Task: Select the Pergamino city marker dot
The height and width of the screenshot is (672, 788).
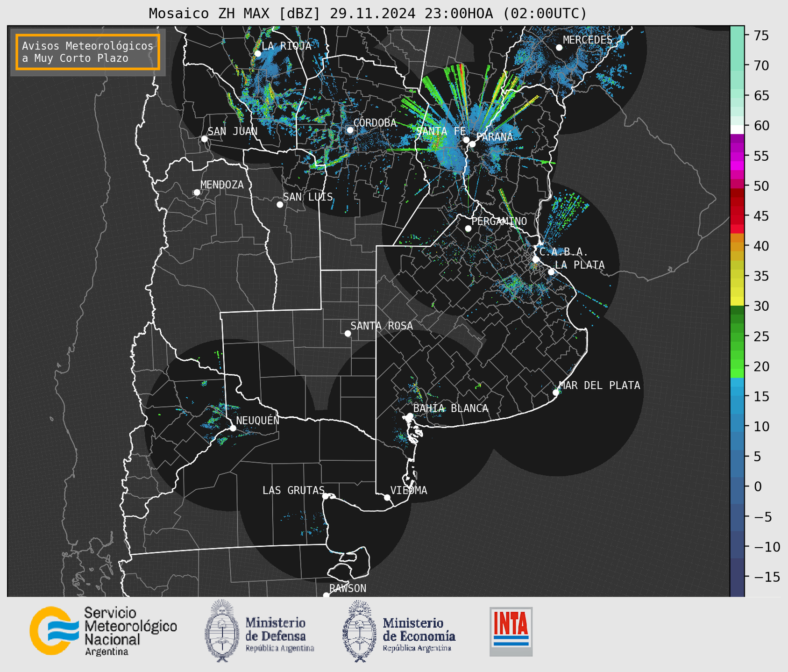Action: point(468,229)
